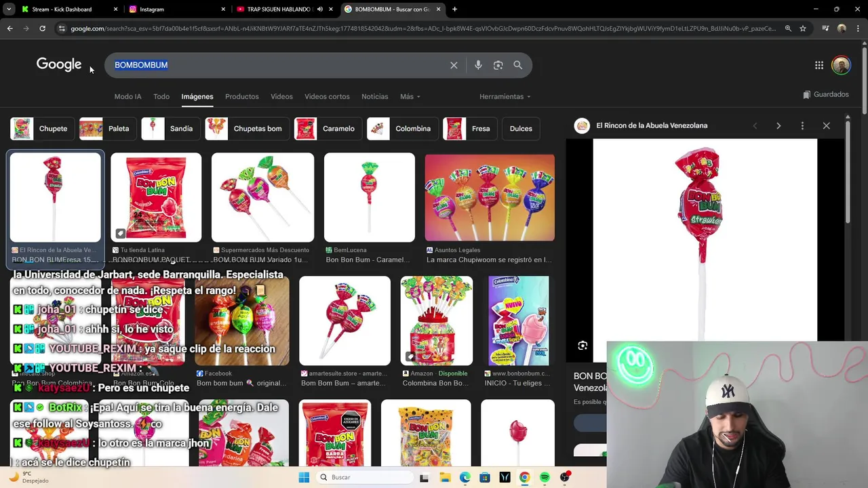Open a new Chrome tab
The height and width of the screenshot is (488, 868).
point(454,9)
